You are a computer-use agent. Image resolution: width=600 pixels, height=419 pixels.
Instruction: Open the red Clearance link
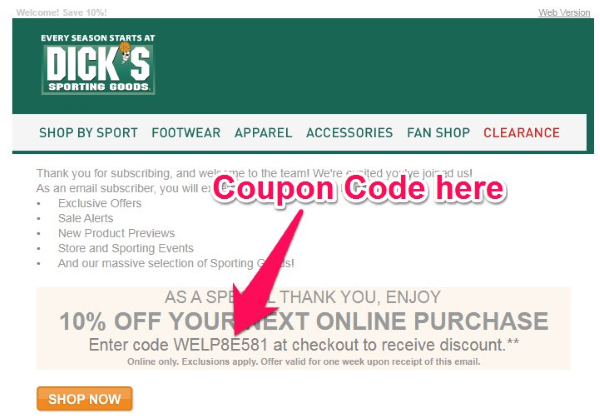tap(521, 132)
